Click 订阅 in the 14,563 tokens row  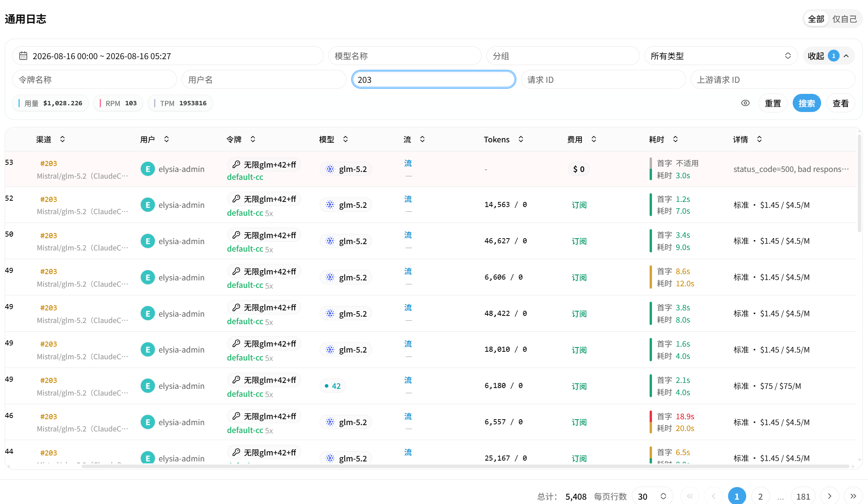[579, 205]
